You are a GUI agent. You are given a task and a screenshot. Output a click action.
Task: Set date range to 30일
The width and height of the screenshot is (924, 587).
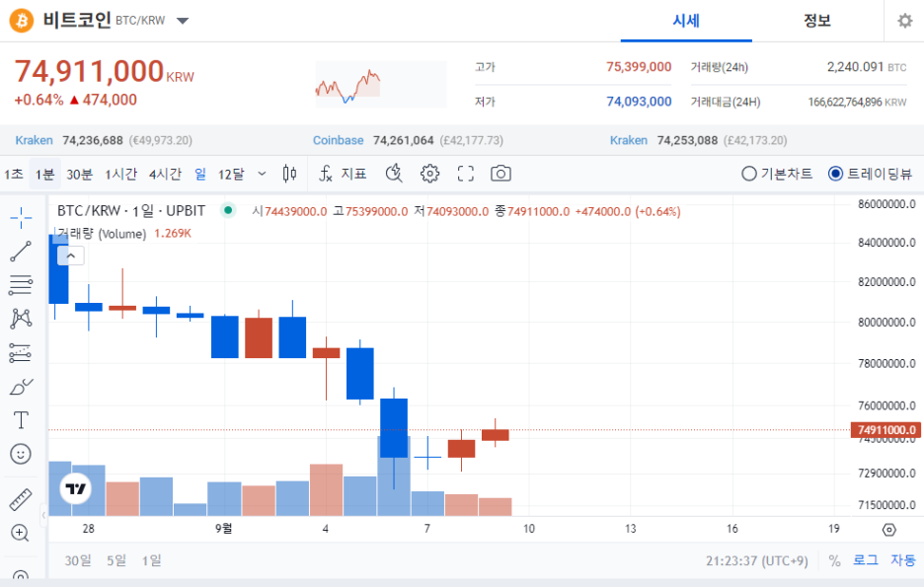(78, 560)
